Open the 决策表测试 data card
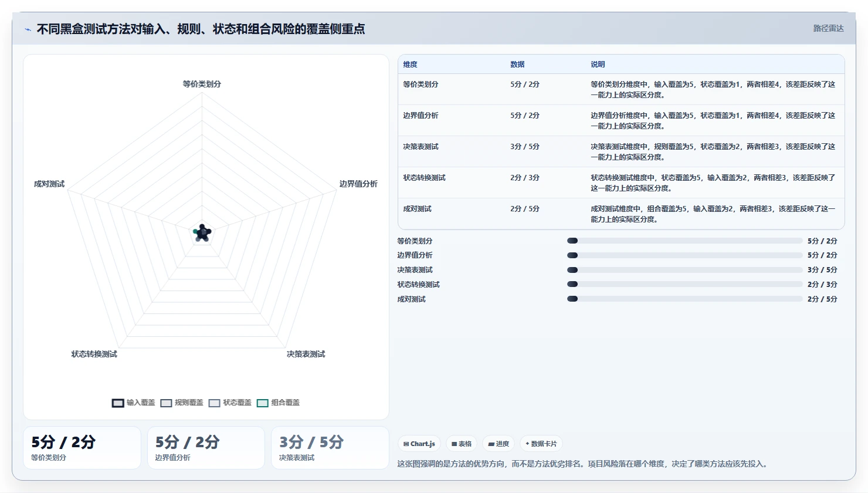 pyautogui.click(x=330, y=448)
